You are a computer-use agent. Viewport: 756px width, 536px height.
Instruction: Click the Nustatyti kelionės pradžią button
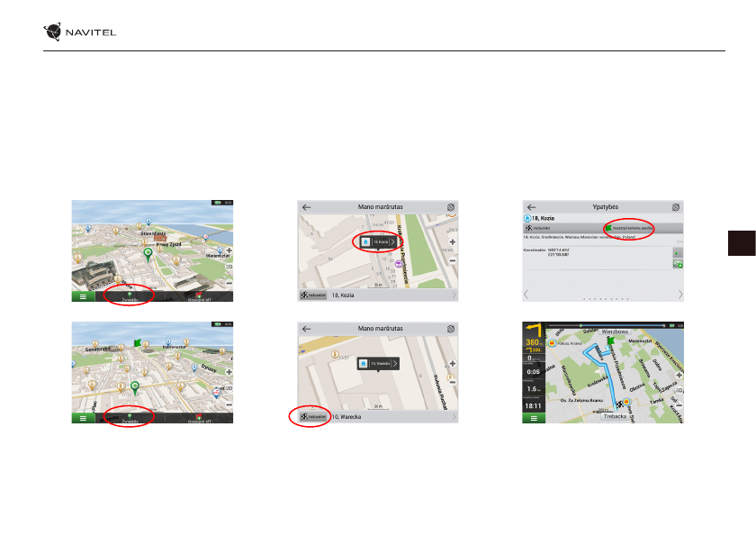click(628, 228)
